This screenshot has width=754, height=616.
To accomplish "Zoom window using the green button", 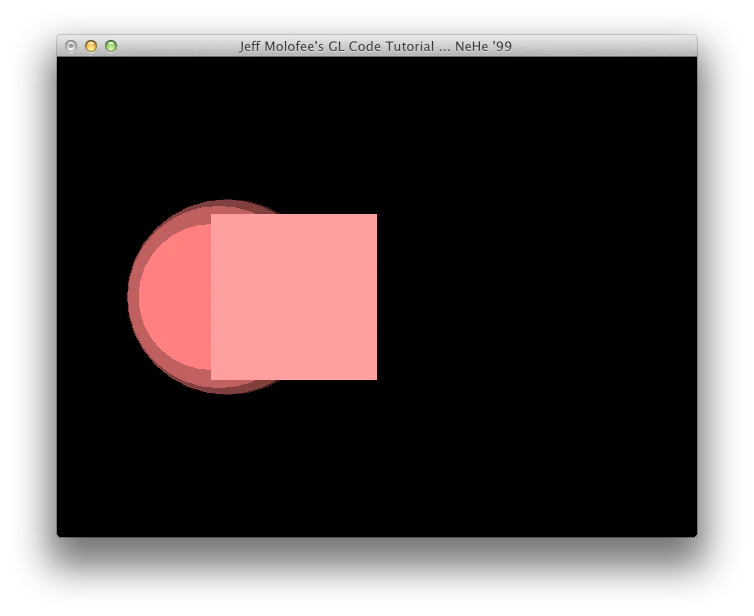I will point(111,46).
